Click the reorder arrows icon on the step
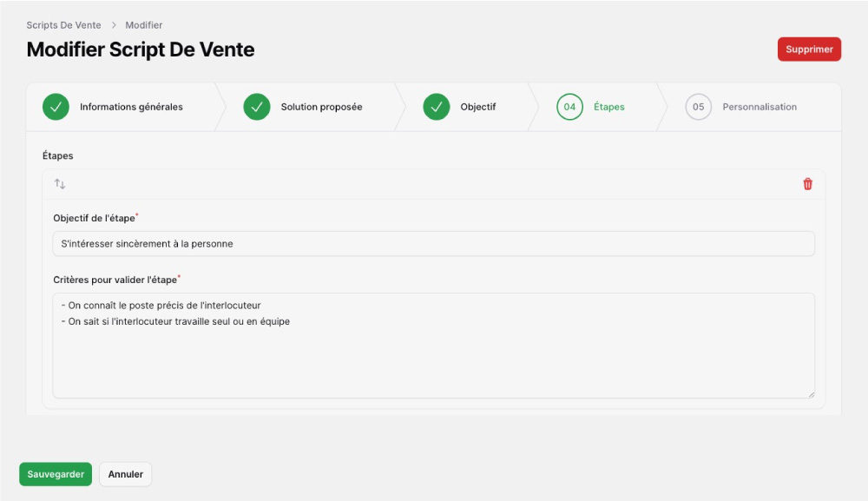The image size is (868, 501). click(x=60, y=184)
